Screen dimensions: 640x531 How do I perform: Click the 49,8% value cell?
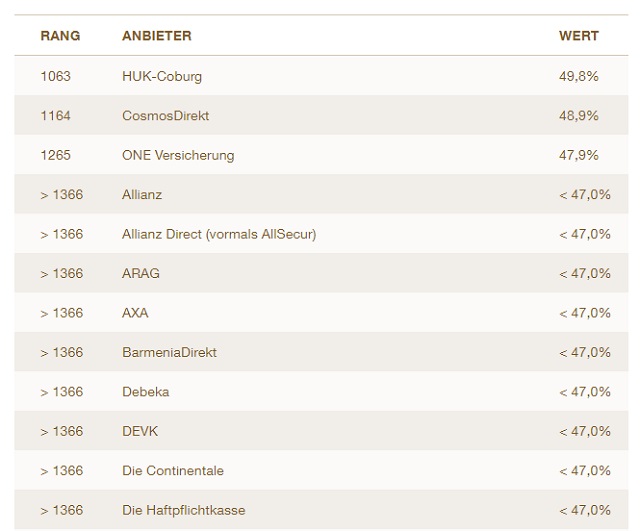(x=578, y=76)
